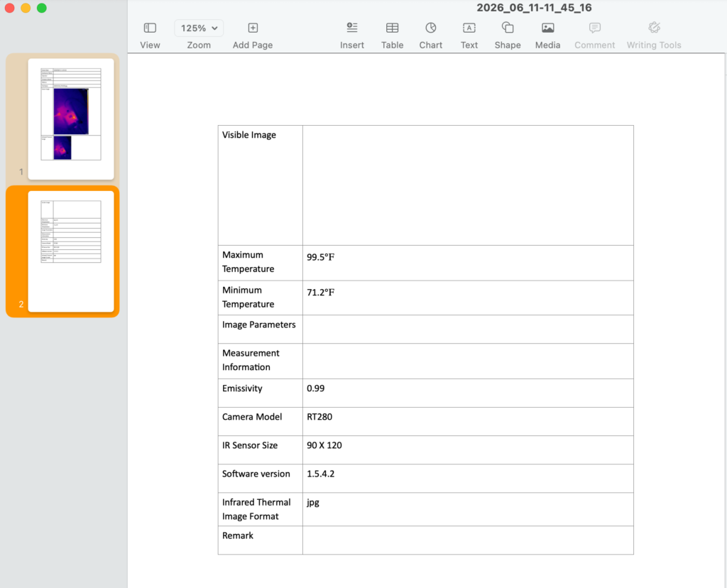
Task: Click the empty Remark value cell
Action: (468, 540)
